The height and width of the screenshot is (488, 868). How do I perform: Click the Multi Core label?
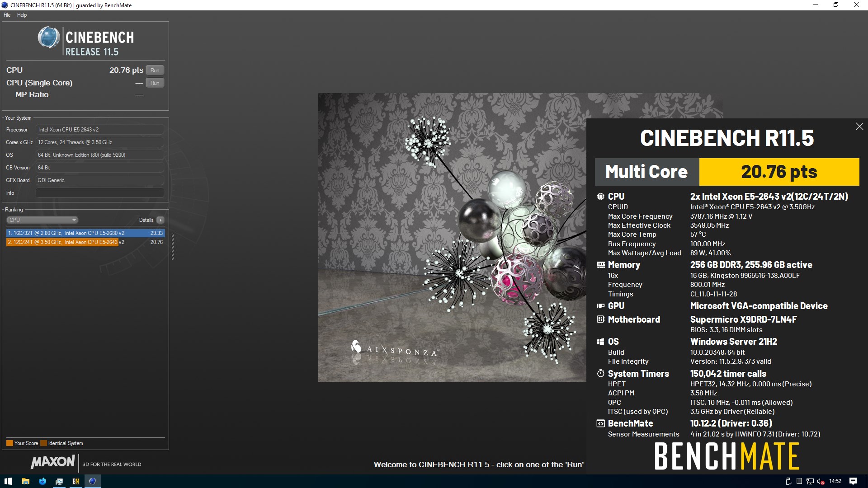[646, 172]
